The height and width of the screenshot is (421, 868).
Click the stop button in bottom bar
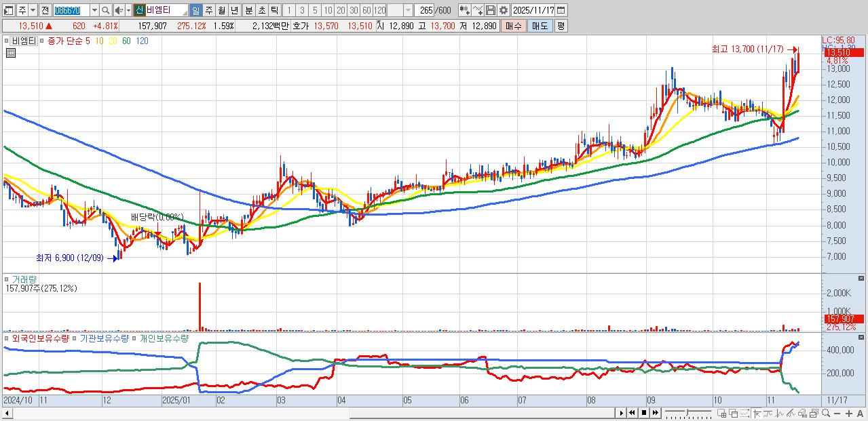[x=644, y=413]
